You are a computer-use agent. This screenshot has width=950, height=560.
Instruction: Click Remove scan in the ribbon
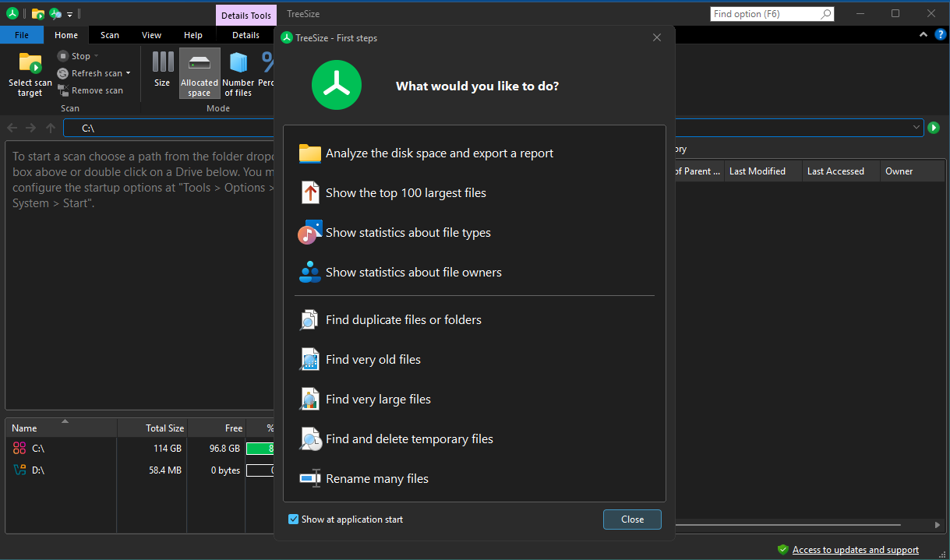(x=90, y=90)
